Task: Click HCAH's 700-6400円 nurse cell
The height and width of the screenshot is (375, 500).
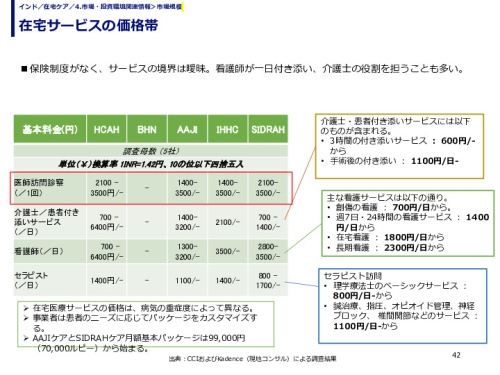Action: tap(106, 251)
